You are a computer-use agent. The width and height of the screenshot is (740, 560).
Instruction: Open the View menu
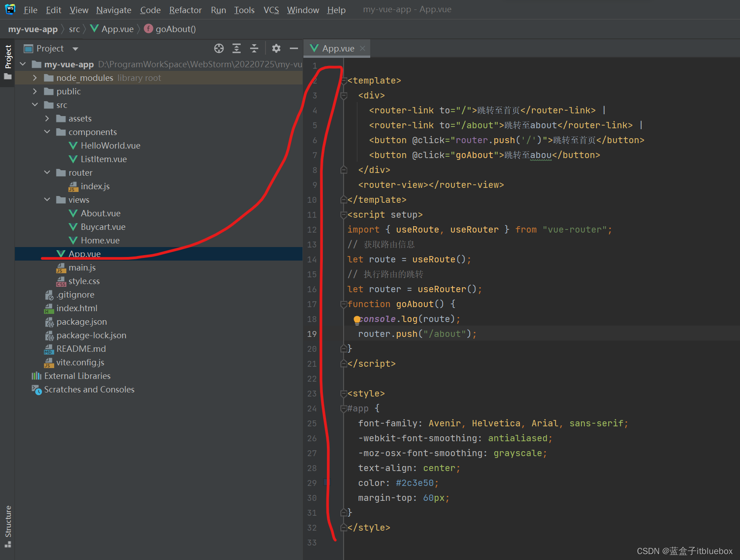click(x=79, y=10)
